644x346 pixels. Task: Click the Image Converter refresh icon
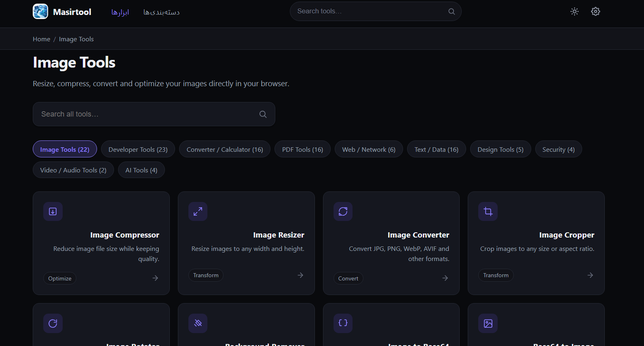point(343,211)
